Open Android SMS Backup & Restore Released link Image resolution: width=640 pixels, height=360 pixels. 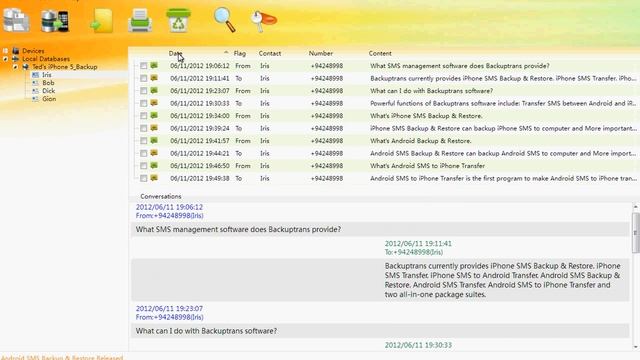[x=62, y=357]
